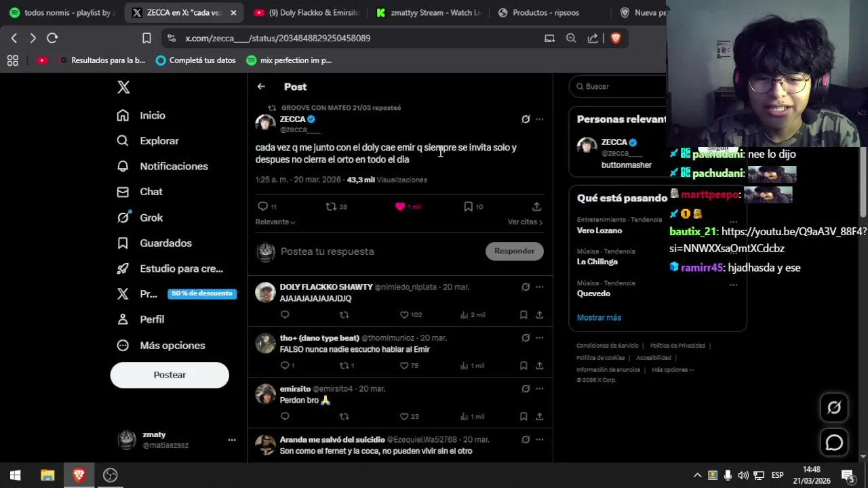This screenshot has width=868, height=488.
Task: Click repost icon with 38 reposts
Action: tap(331, 207)
